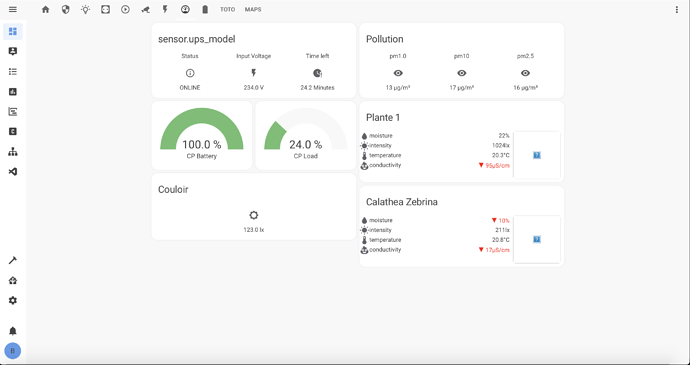This screenshot has width=690, height=365.
Task: Open the play media view tab
Action: point(125,9)
